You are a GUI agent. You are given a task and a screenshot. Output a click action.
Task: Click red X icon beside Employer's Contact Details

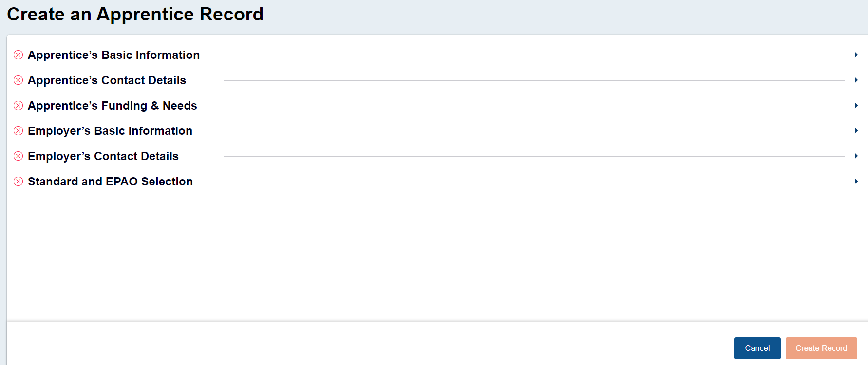(x=19, y=156)
